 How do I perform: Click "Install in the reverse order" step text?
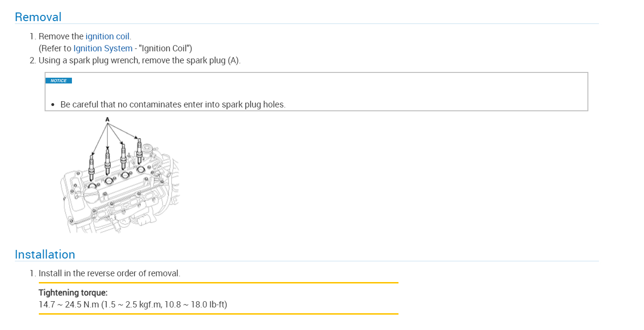coord(109,273)
